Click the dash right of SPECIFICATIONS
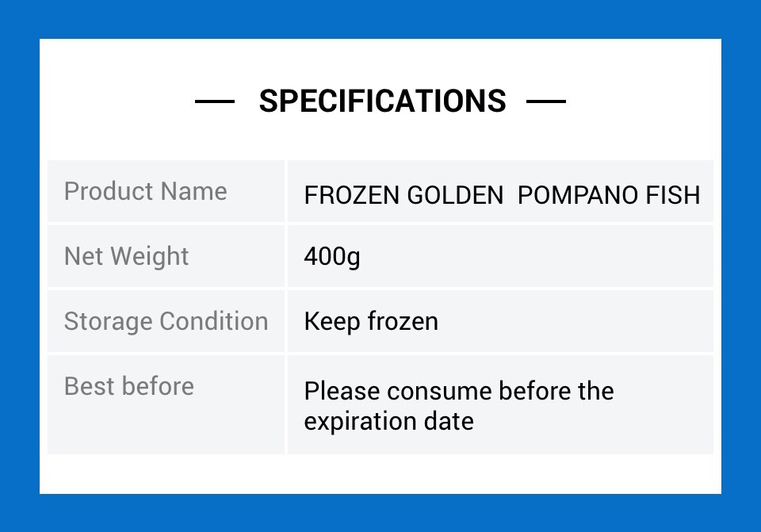This screenshot has width=761, height=532. (546, 101)
